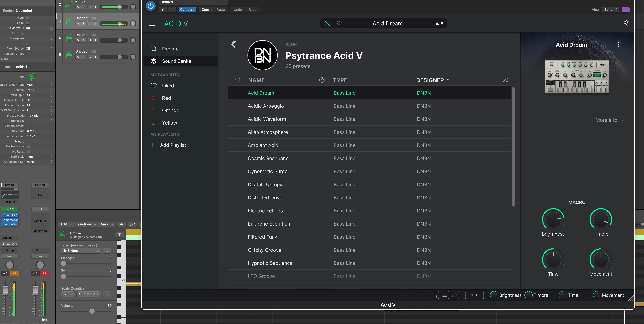Close the preset browser with the X icon

pyautogui.click(x=327, y=23)
